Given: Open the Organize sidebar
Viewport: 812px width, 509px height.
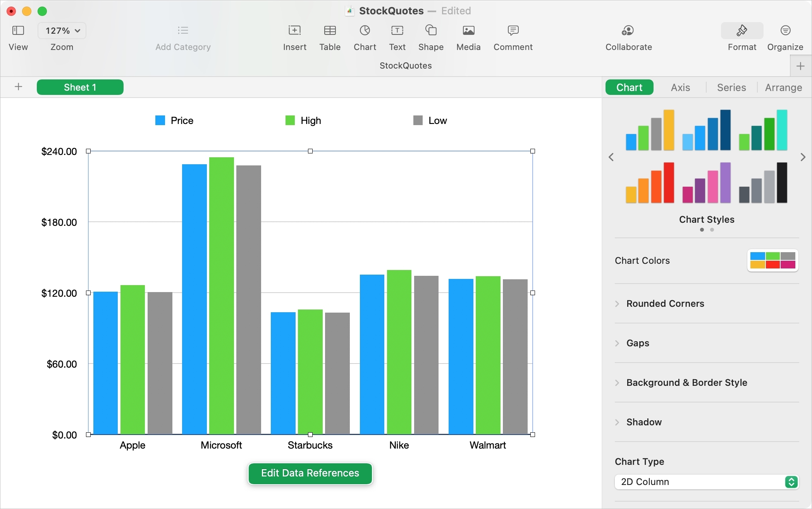Looking at the screenshot, I should [785, 30].
